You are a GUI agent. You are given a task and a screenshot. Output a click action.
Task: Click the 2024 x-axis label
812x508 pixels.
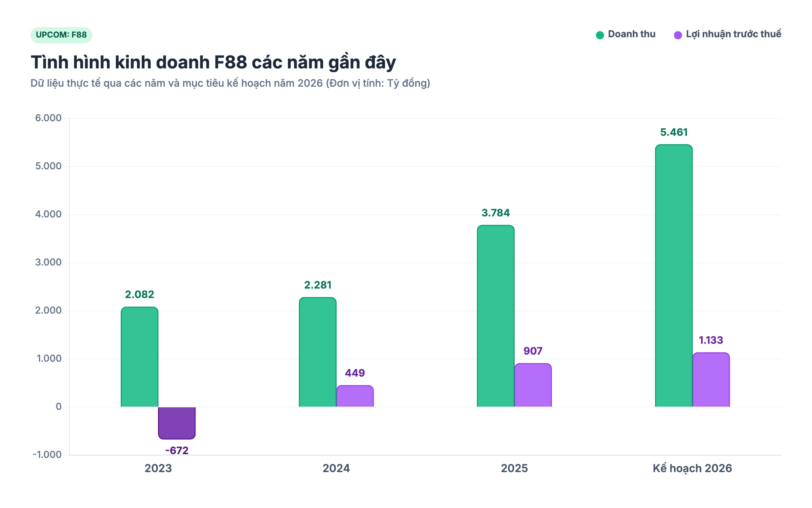[x=336, y=468]
